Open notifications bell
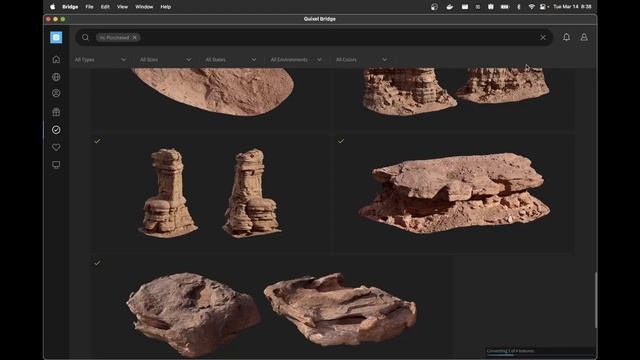Image resolution: width=640 pixels, height=360 pixels. (567, 37)
